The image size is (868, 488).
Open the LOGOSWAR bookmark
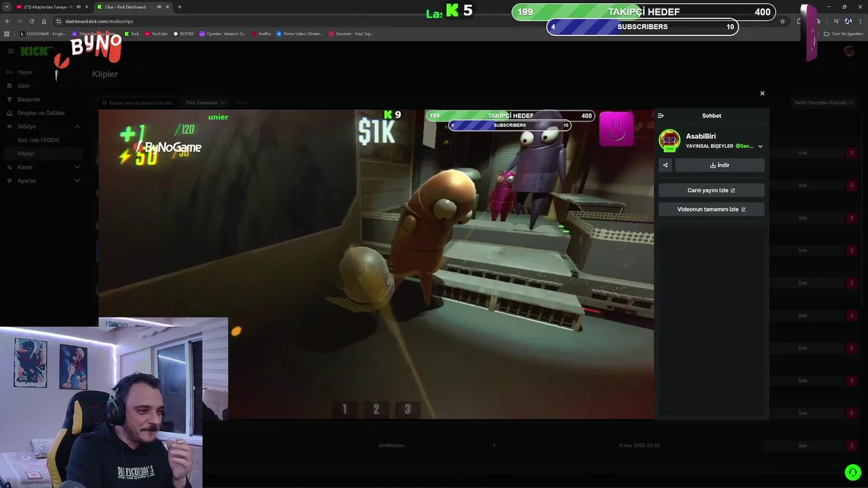[43, 33]
